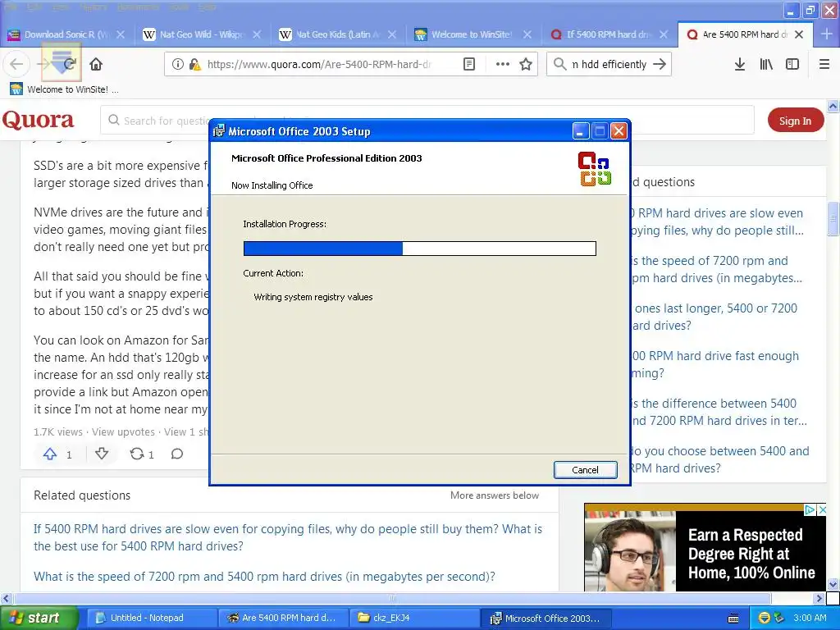The height and width of the screenshot is (630, 840).
Task: Cancel the Office 2003 installation
Action: (585, 470)
